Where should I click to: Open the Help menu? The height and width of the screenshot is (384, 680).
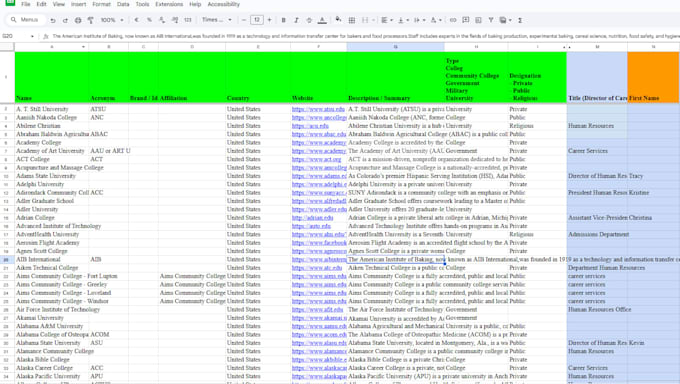pos(195,4)
